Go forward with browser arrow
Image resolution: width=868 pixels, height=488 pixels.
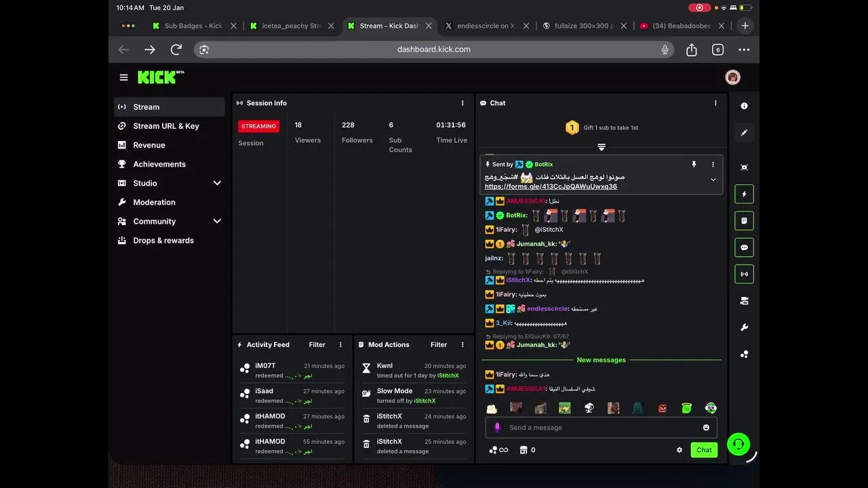pos(150,49)
